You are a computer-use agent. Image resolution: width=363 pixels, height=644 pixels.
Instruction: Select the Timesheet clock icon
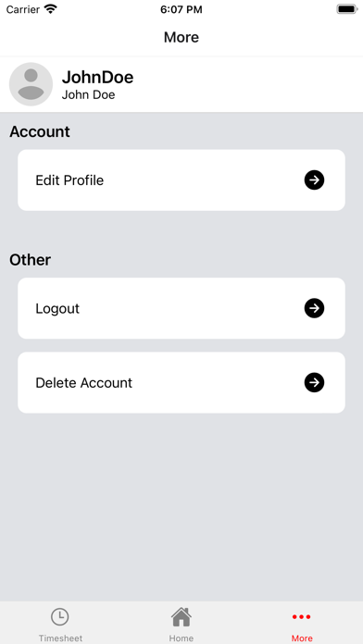[x=60, y=617]
